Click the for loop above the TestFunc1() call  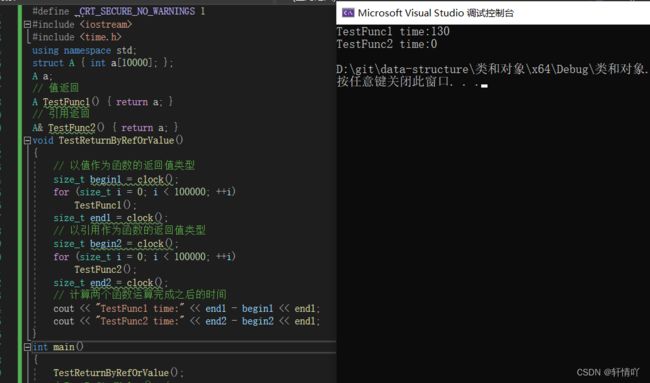tap(144, 192)
